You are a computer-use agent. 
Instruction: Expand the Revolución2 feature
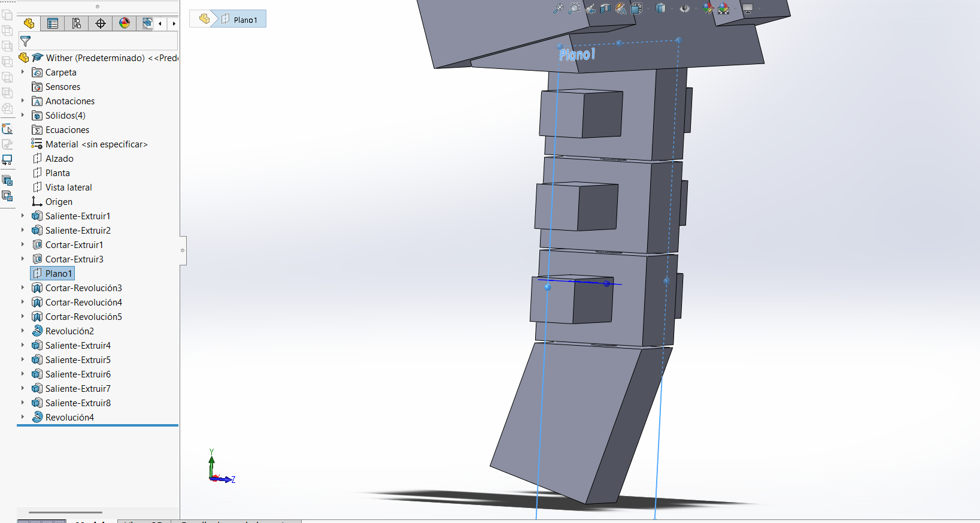tap(23, 331)
